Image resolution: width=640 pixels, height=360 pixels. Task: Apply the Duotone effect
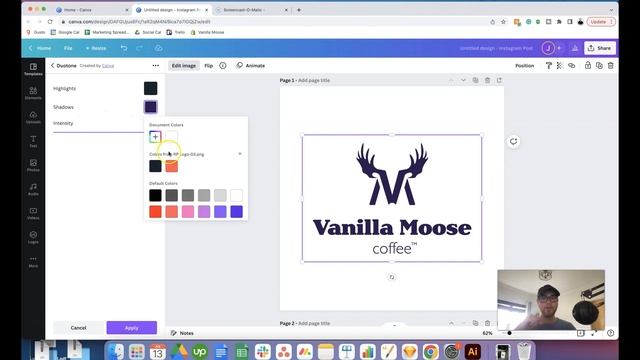[x=131, y=328]
